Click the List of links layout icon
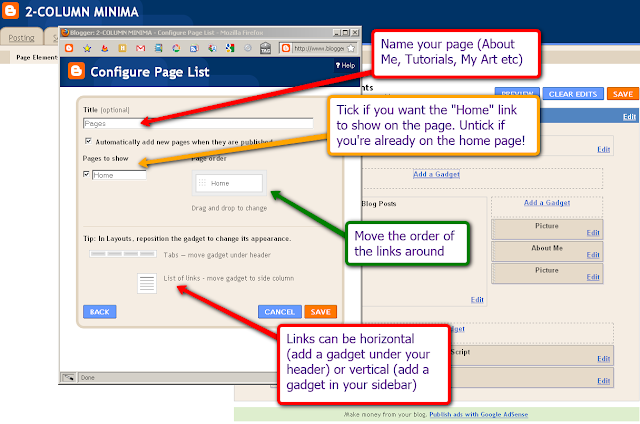The height and width of the screenshot is (424, 640). 147,283
